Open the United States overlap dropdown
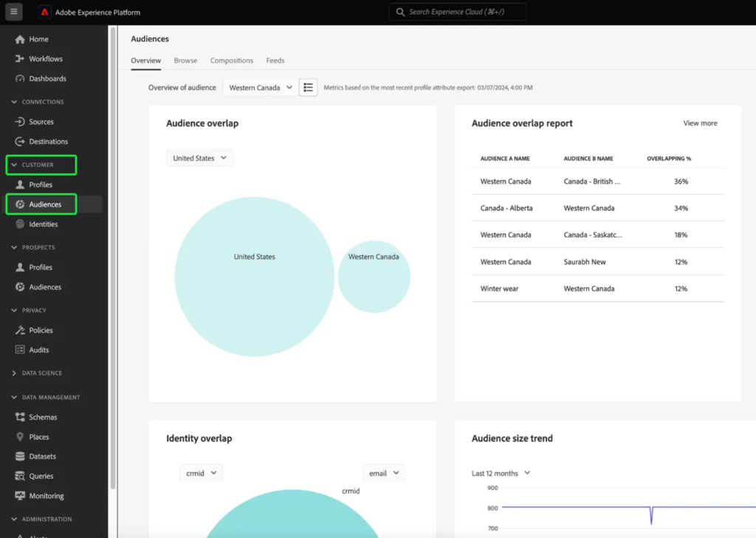The height and width of the screenshot is (538, 756). (199, 158)
